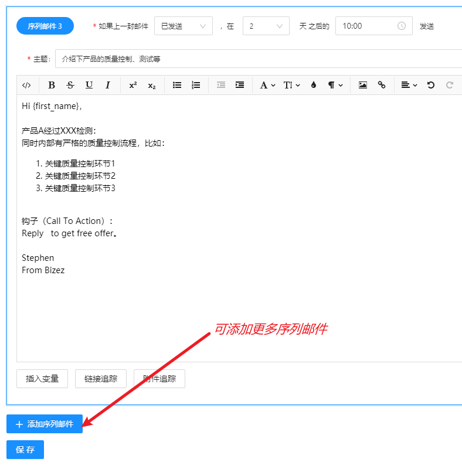Screen dimensions: 462x476
Task: Open the days count dropdown showing 2
Action: pyautogui.click(x=266, y=26)
